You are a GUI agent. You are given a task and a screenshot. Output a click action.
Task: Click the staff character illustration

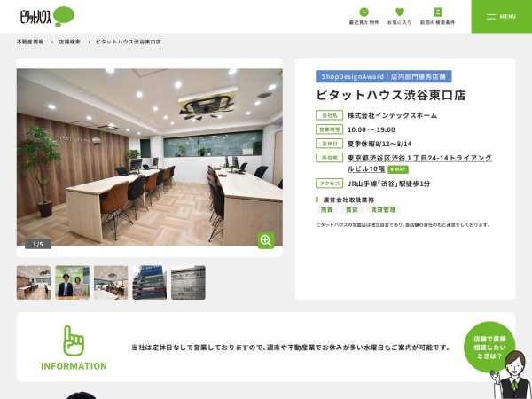pos(512,377)
